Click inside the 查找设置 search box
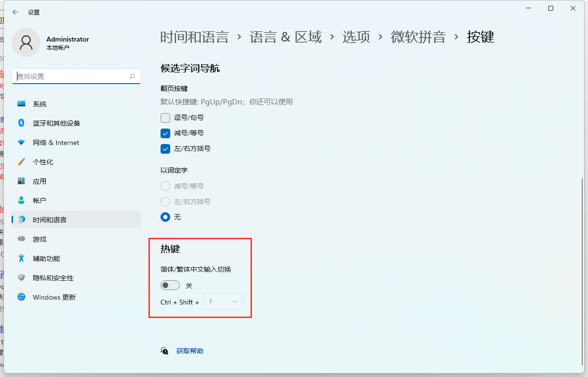 point(76,76)
